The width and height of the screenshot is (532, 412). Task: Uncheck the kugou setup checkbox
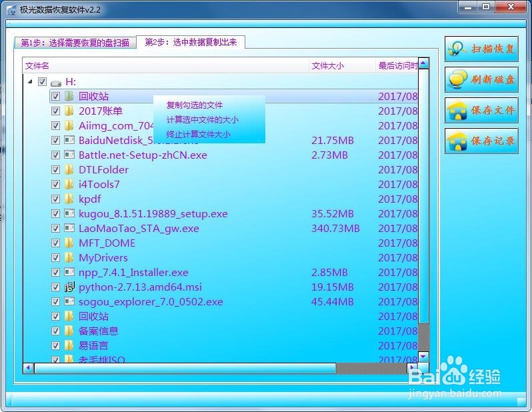(x=55, y=214)
